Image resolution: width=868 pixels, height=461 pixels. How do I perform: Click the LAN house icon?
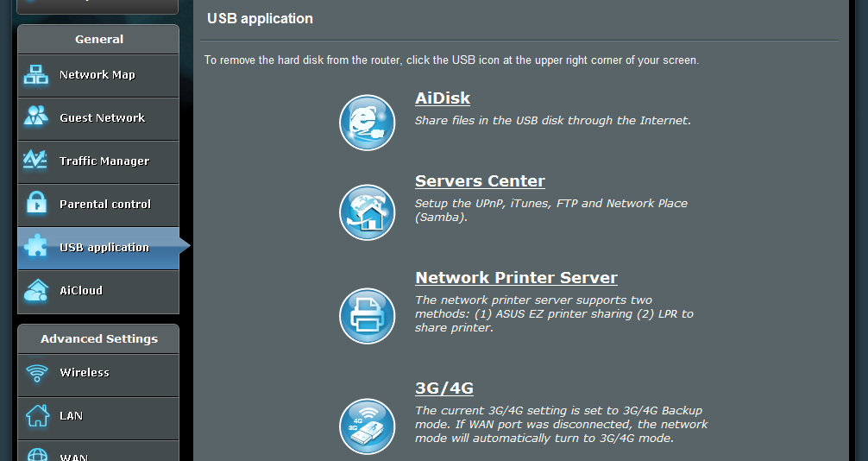37,415
